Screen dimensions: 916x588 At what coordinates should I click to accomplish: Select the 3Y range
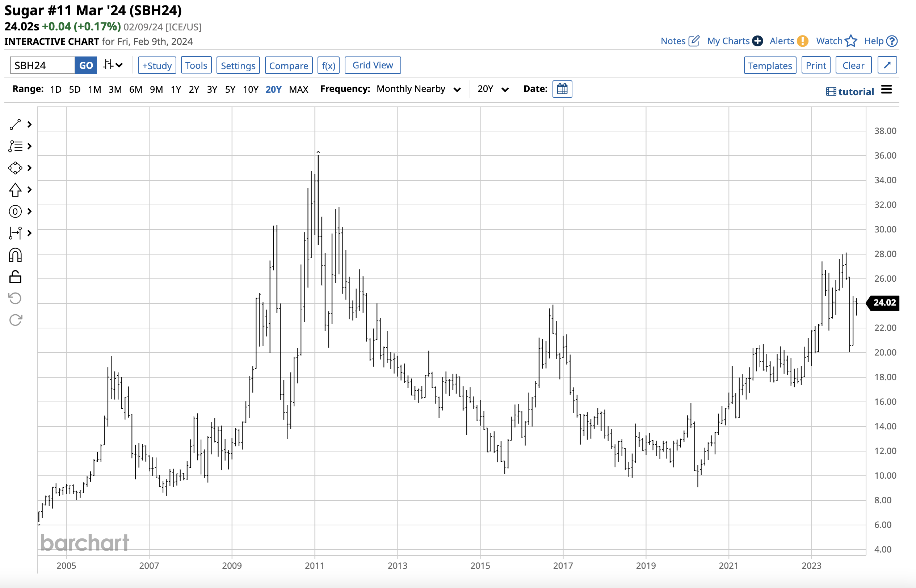point(212,89)
